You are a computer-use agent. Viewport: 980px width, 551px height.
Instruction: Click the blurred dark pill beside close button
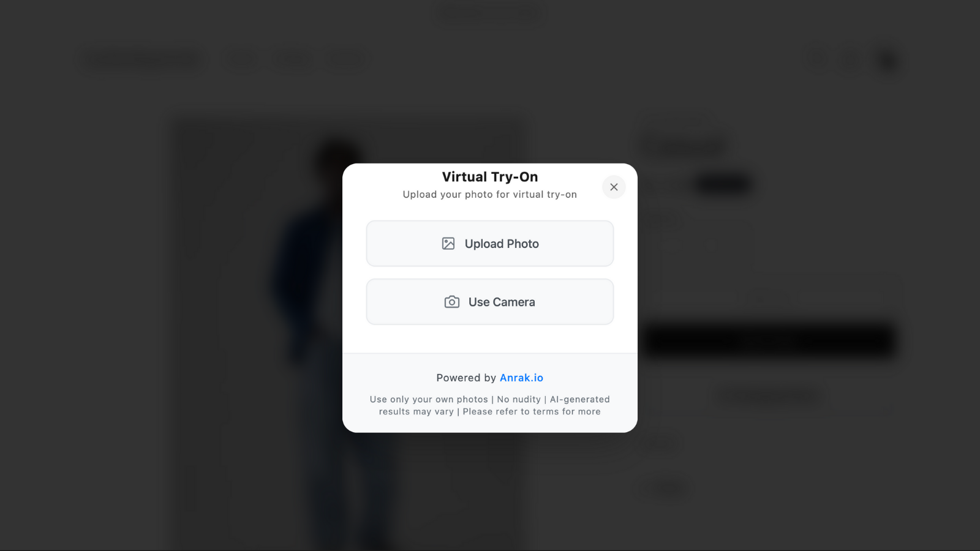[723, 184]
